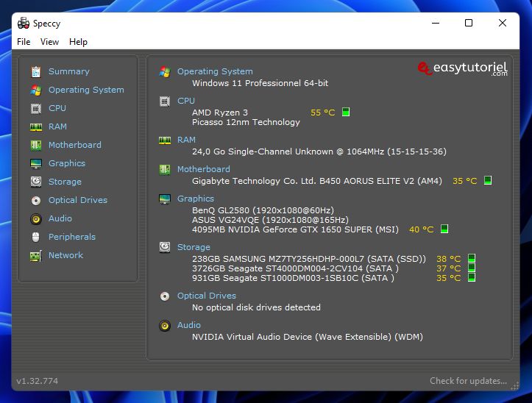Viewport: 532px width, 403px height.
Task: Click the GPU temperature indicator next to 40 °C
Action: point(444,229)
